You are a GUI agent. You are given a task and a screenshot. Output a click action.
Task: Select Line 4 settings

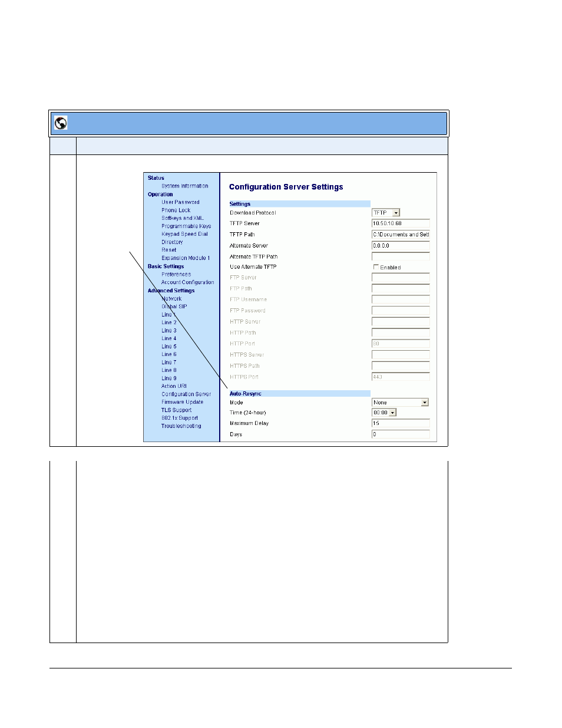(169, 338)
